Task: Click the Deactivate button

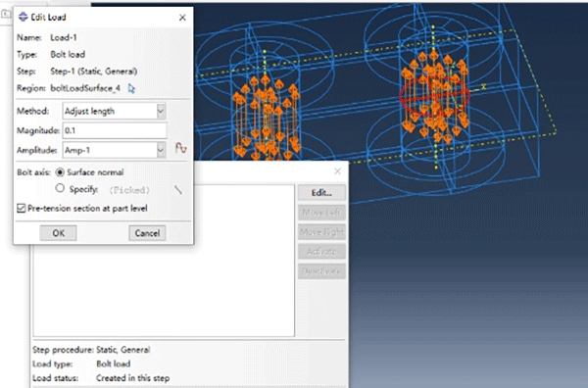Action: pyautogui.click(x=321, y=271)
